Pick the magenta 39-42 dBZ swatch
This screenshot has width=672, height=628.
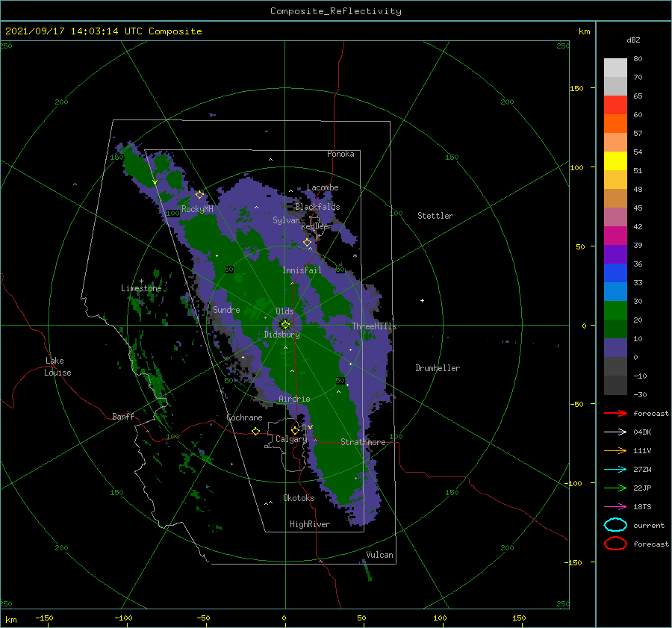point(615,235)
